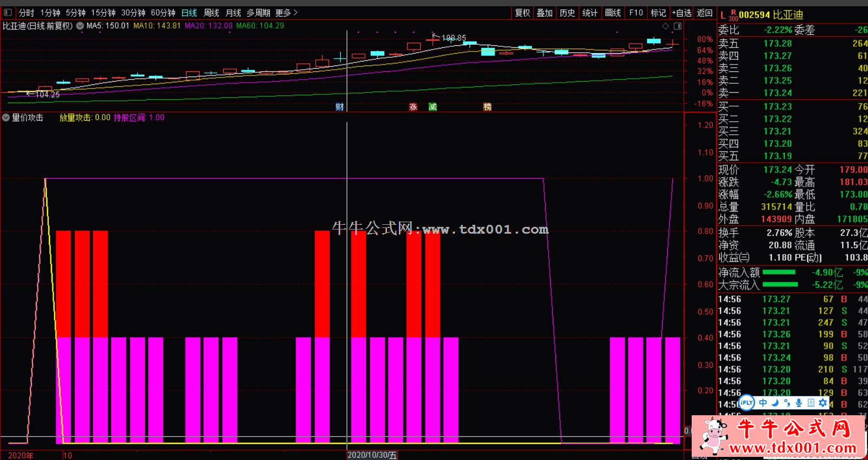868x460 pixels.
Task: Click the 买五 173.19 bid row
Action: point(793,156)
